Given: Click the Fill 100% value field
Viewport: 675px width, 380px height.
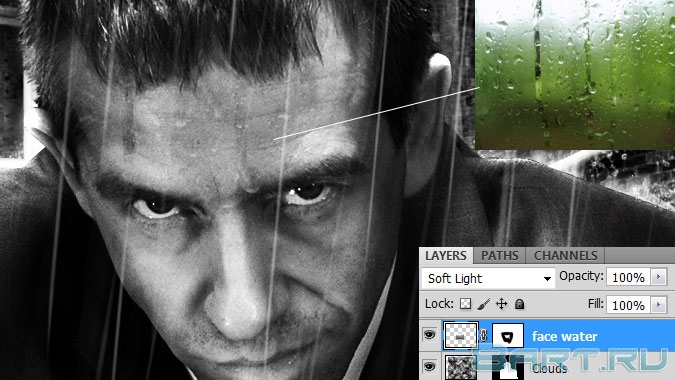Looking at the screenshot, I should (x=628, y=305).
